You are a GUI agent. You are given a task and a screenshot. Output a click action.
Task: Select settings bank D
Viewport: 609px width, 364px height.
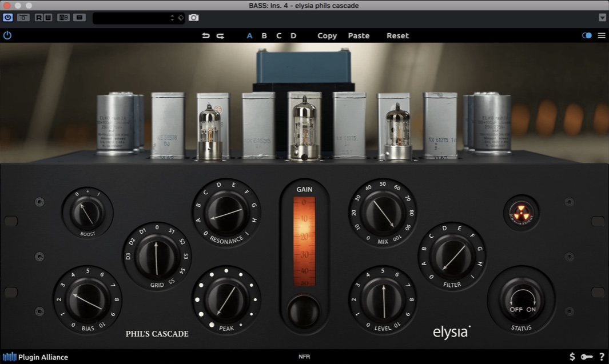293,35
